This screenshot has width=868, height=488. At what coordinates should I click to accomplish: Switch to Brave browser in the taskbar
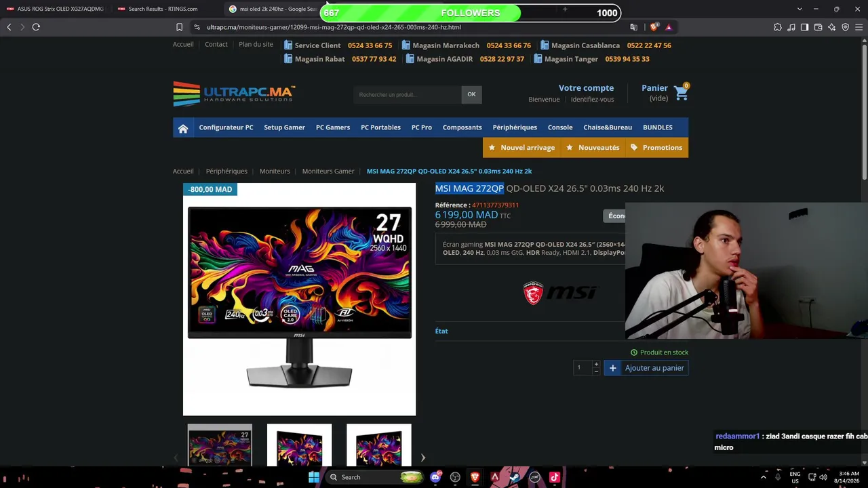point(475,477)
